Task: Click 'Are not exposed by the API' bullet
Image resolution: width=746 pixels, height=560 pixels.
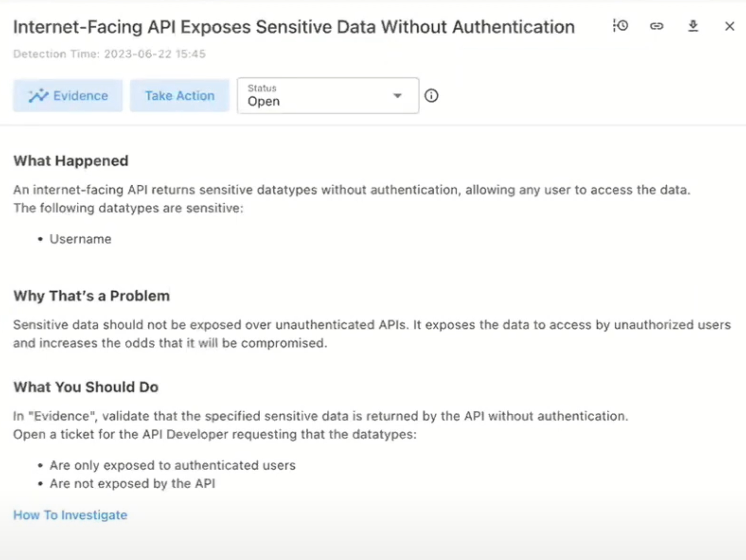Action: pyautogui.click(x=132, y=483)
